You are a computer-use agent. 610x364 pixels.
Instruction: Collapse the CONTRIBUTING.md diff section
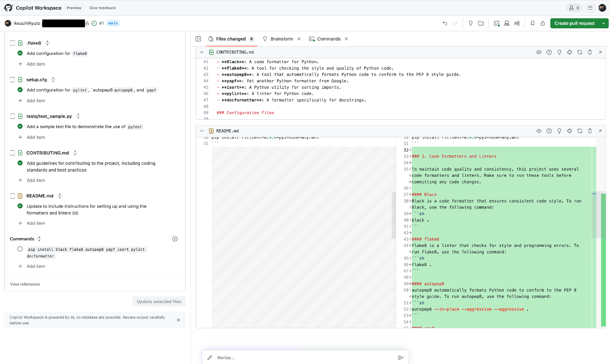pos(202,52)
